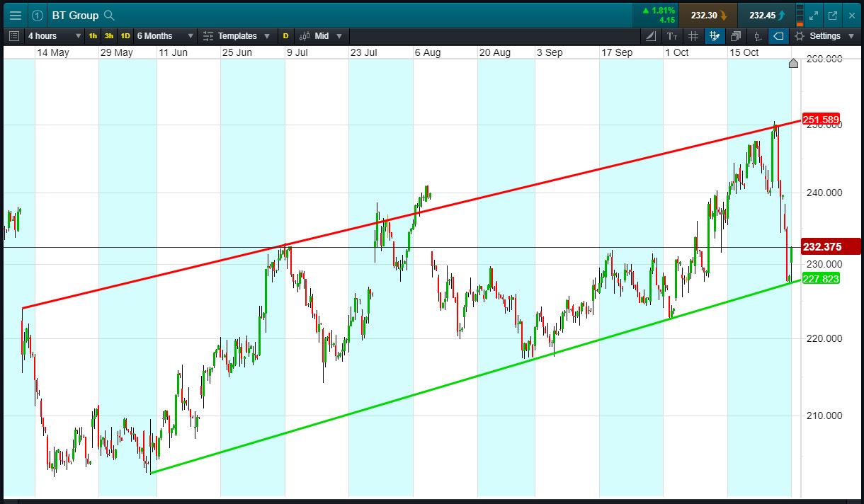
Task: Click the green 227.823 price label
Action: tap(821, 279)
